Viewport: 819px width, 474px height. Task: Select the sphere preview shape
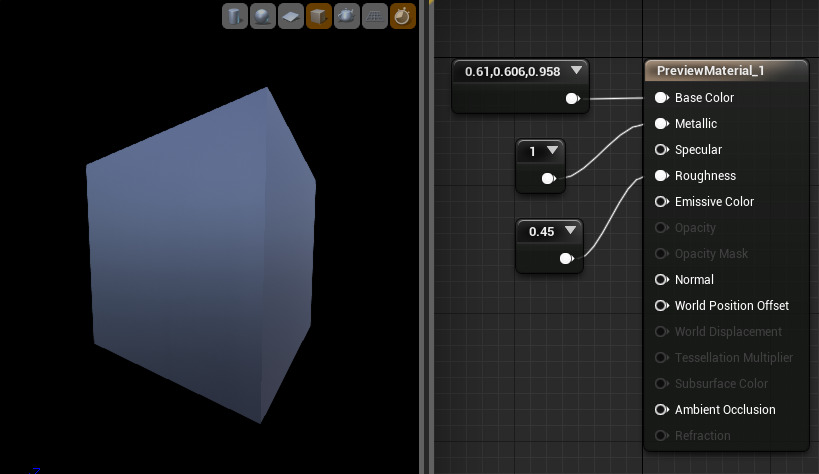(x=263, y=16)
